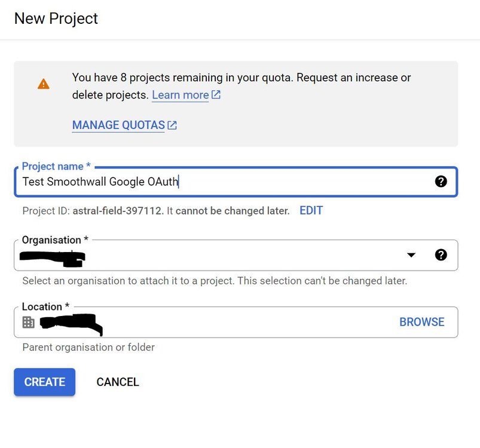Click the CANCEL button
The width and height of the screenshot is (480, 448).
(118, 382)
